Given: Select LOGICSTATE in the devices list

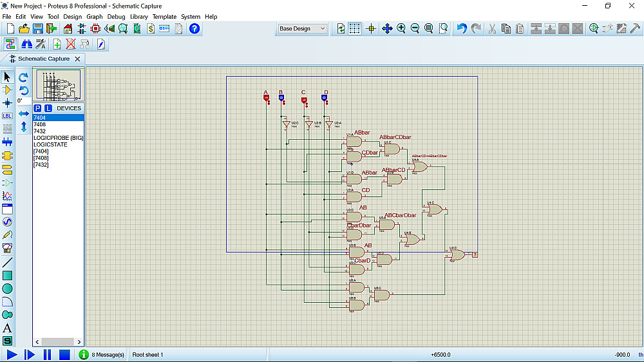Looking at the screenshot, I should pyautogui.click(x=50, y=144).
